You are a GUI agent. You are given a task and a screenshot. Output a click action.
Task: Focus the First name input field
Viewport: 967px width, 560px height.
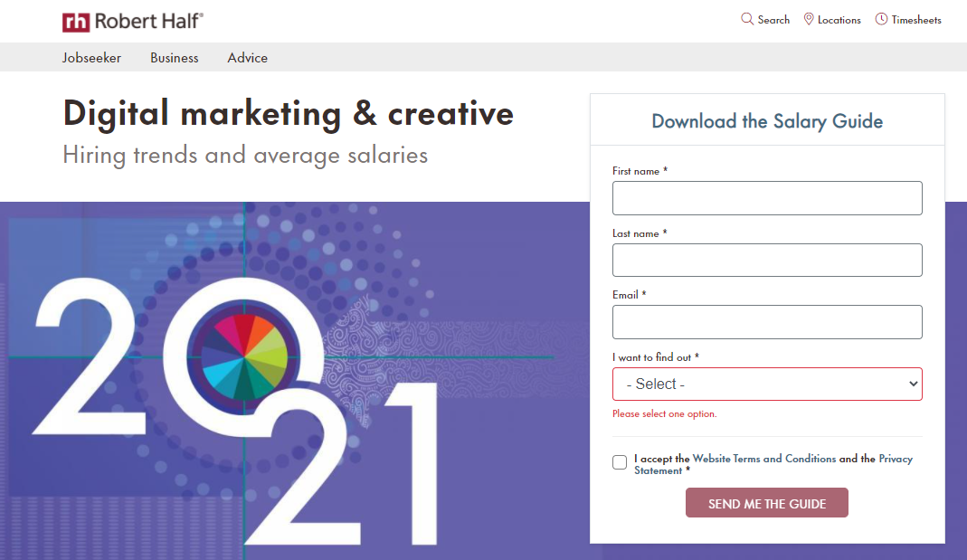tap(767, 198)
